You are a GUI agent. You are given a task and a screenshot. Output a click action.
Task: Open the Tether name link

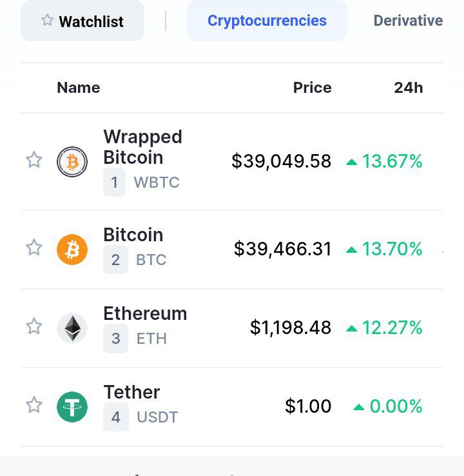pyautogui.click(x=131, y=392)
